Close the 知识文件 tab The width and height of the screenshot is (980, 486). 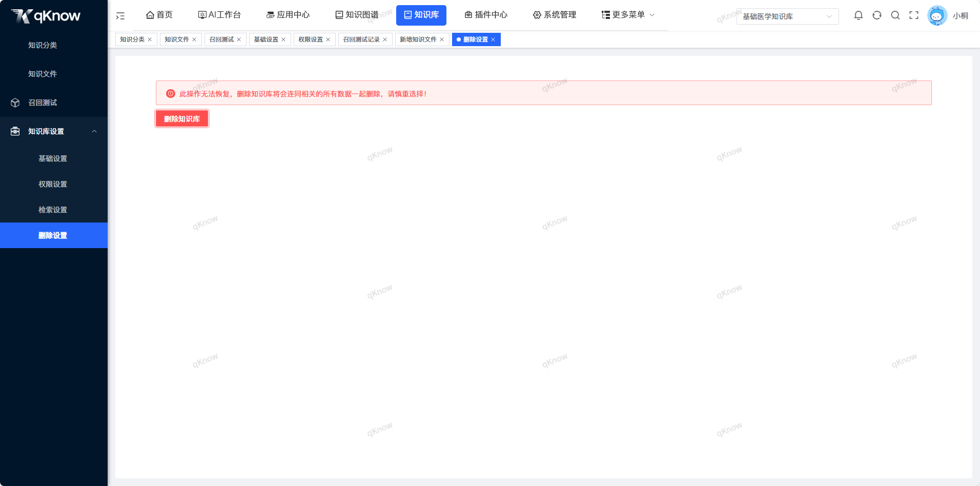coord(194,39)
